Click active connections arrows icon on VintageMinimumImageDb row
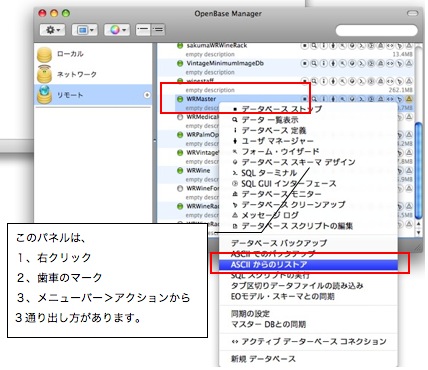The width and height of the screenshot is (428, 370). click(x=390, y=63)
